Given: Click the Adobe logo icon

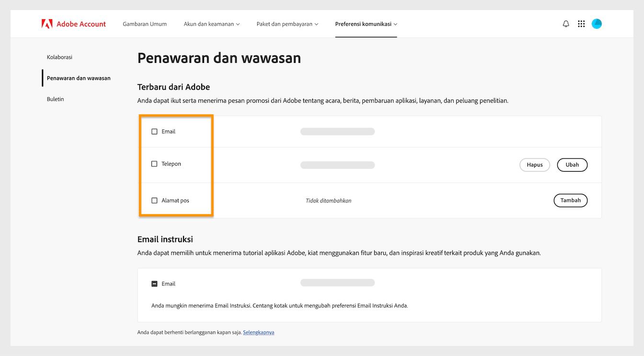Looking at the screenshot, I should [46, 23].
